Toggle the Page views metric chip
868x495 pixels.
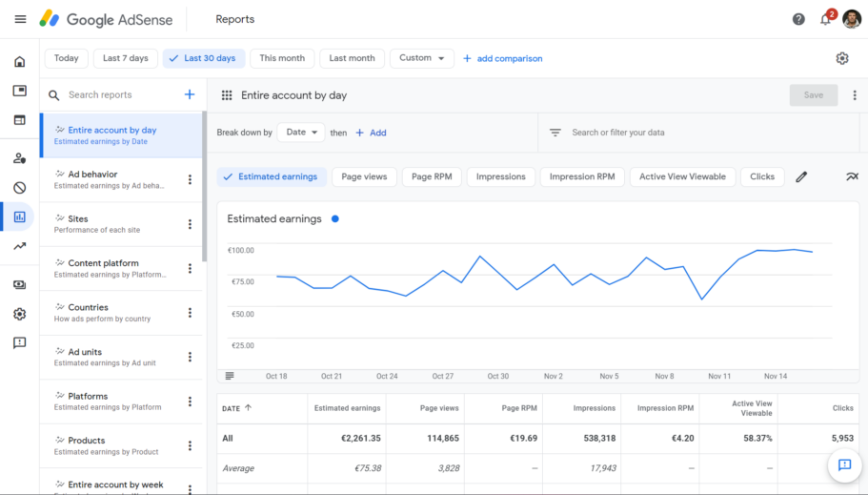(x=364, y=176)
